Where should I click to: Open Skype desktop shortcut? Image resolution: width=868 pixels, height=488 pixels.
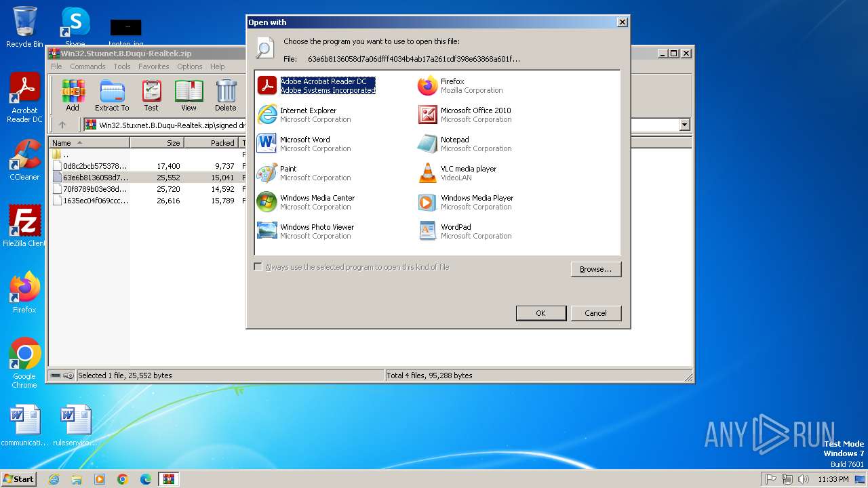coord(75,27)
